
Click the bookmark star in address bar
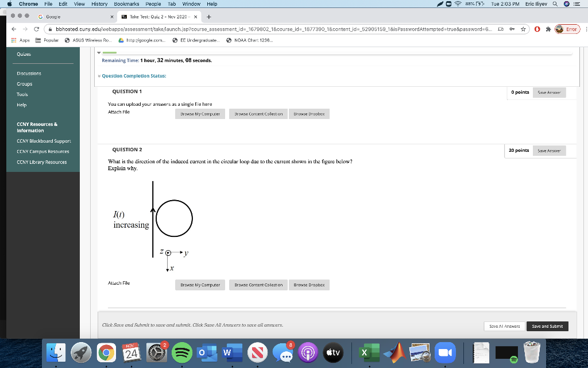[x=523, y=29]
